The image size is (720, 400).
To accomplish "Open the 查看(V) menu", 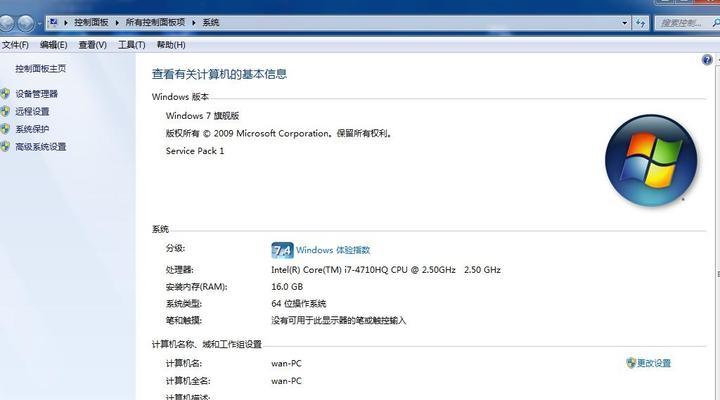I will point(92,45).
